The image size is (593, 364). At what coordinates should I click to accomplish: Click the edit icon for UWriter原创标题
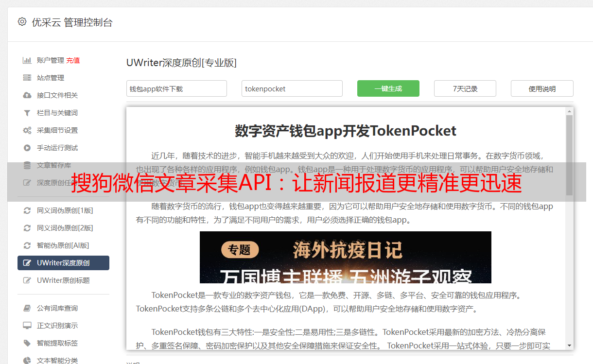pos(27,280)
